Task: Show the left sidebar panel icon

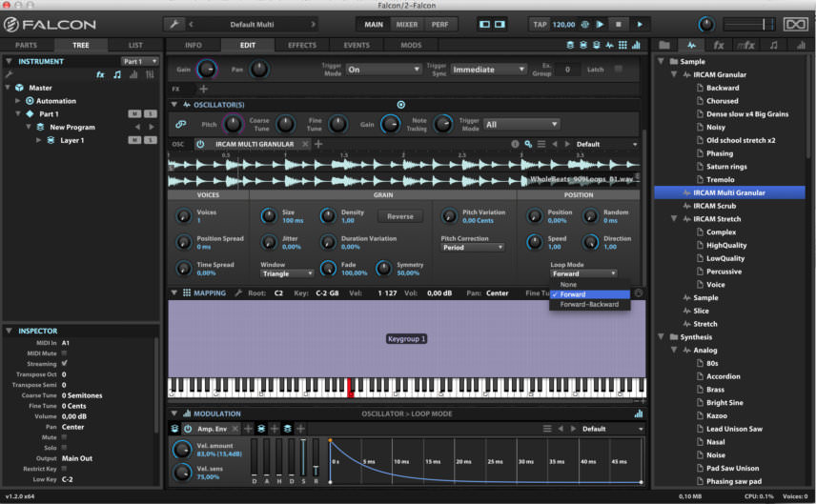Action: coord(484,25)
